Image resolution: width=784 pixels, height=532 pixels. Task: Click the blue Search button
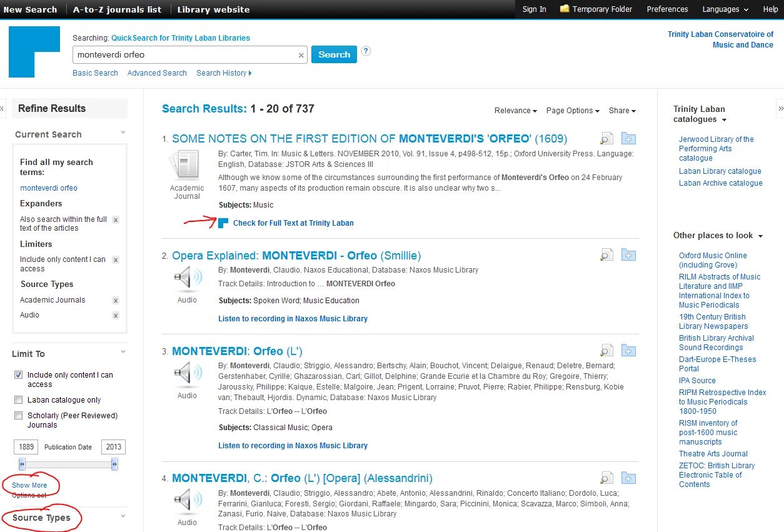point(334,54)
